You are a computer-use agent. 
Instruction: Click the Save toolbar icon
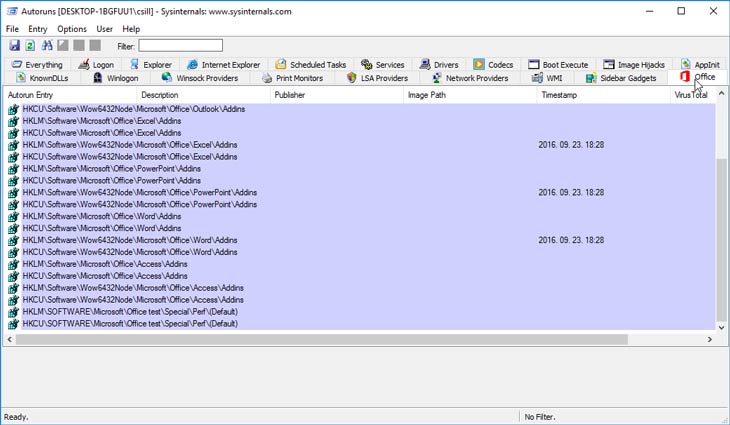tap(14, 46)
